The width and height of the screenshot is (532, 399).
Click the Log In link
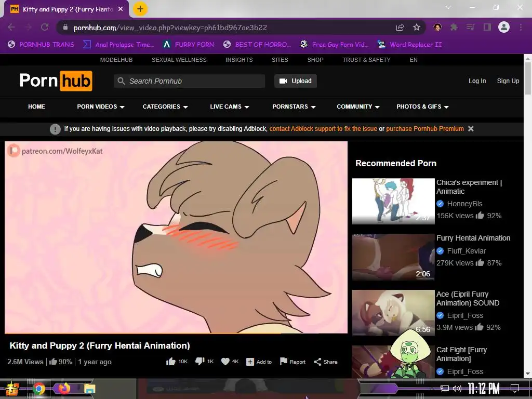click(477, 81)
